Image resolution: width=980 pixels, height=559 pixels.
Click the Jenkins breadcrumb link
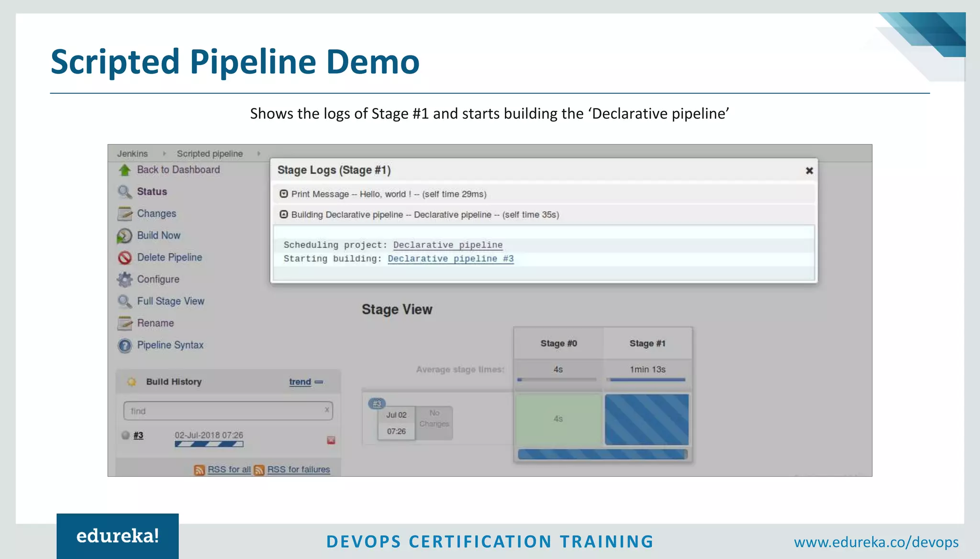133,153
